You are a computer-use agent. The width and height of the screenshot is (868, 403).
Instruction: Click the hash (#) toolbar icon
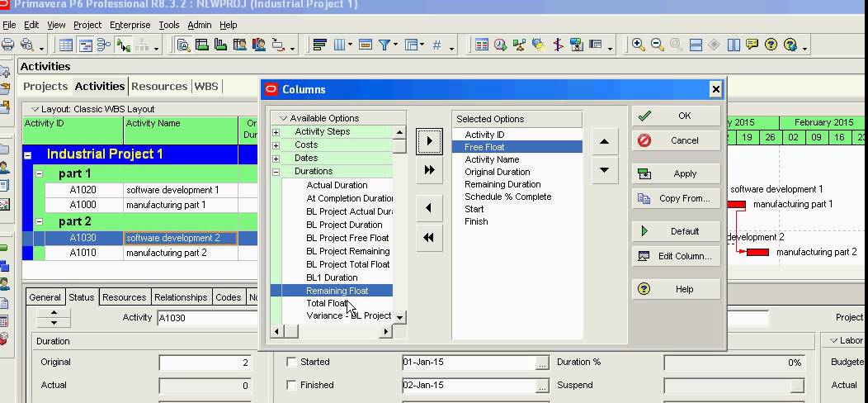(x=436, y=45)
